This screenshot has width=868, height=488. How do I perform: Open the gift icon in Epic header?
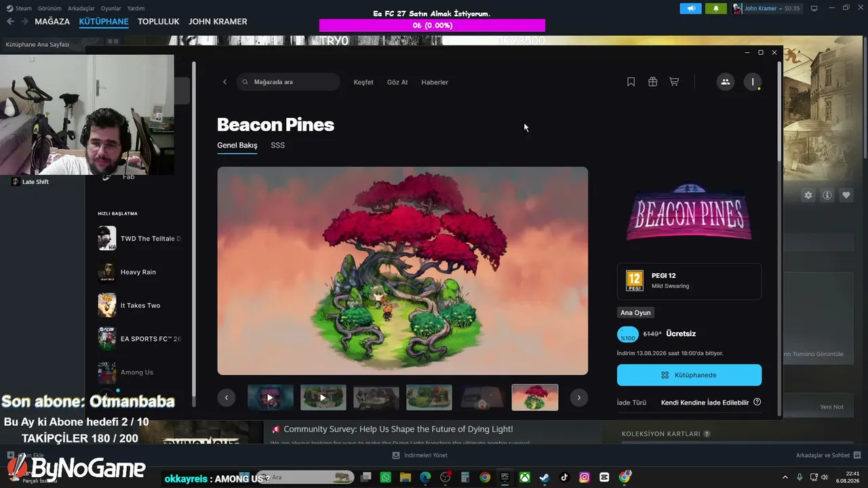pos(652,82)
